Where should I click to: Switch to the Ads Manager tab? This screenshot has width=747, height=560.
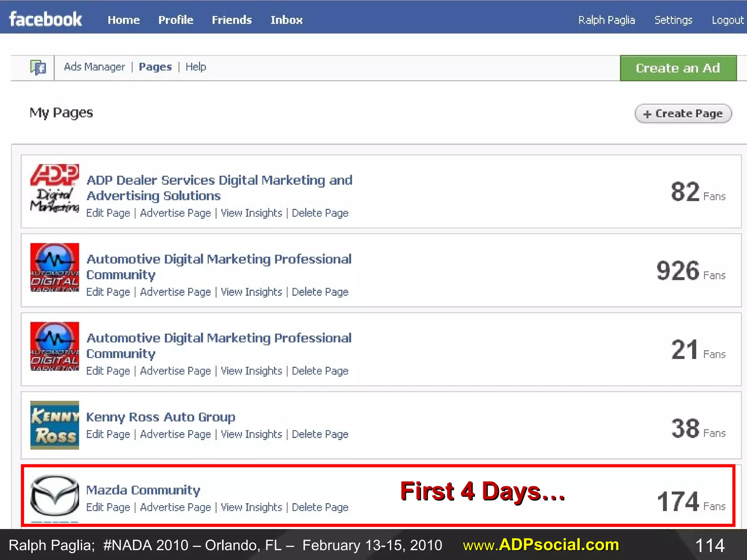pos(94,67)
